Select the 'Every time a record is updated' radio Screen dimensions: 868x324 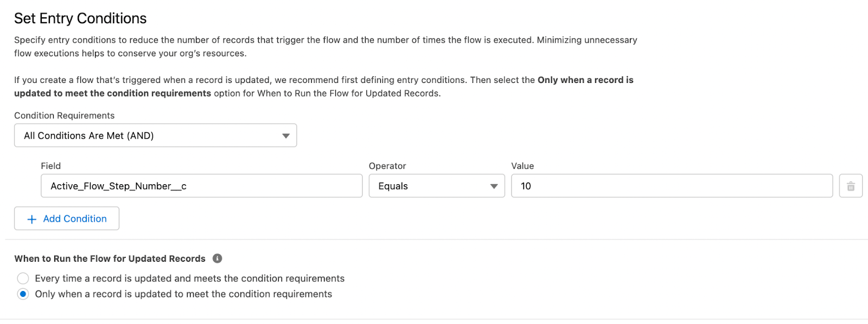(23, 278)
